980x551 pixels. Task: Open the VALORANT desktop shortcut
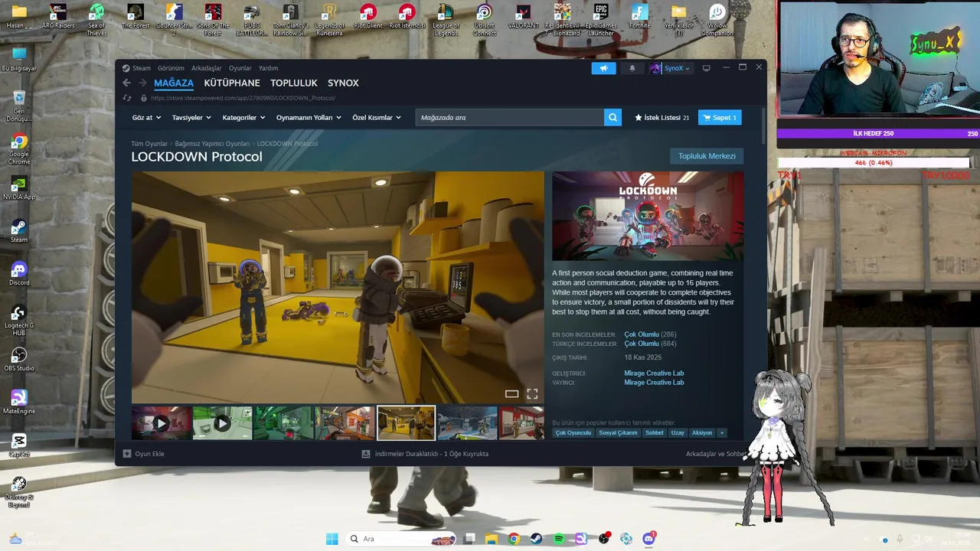523,16
